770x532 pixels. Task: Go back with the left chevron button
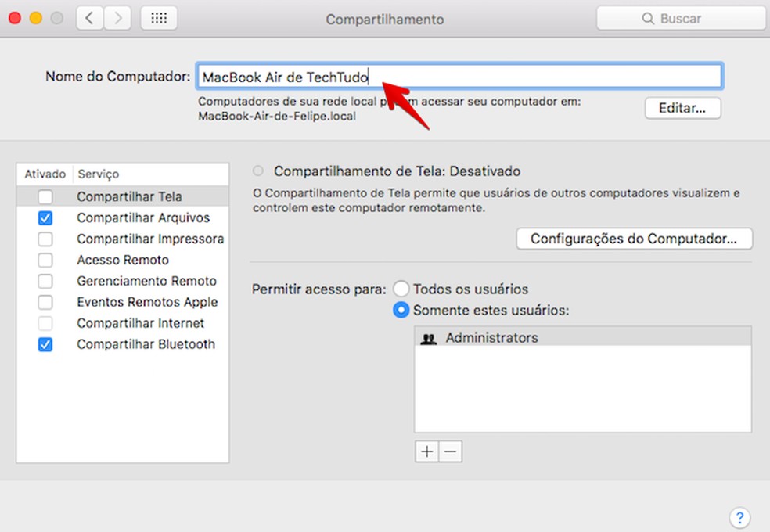click(x=90, y=19)
